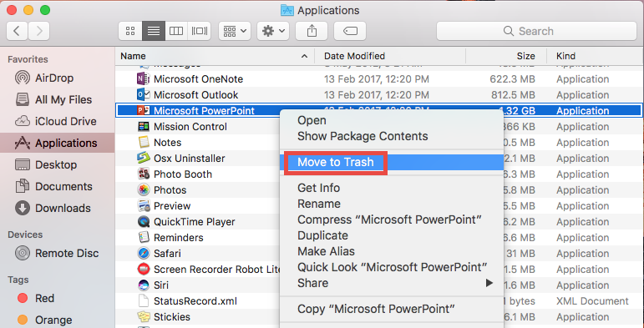The height and width of the screenshot is (328, 644).
Task: Sort by the Name column header
Action: 133,56
